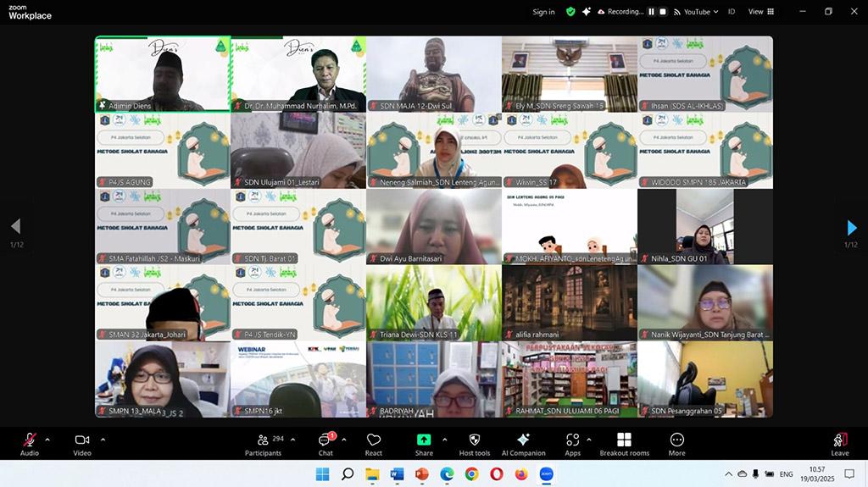868x487 pixels.
Task: Open the React emoji menu
Action: point(373,443)
